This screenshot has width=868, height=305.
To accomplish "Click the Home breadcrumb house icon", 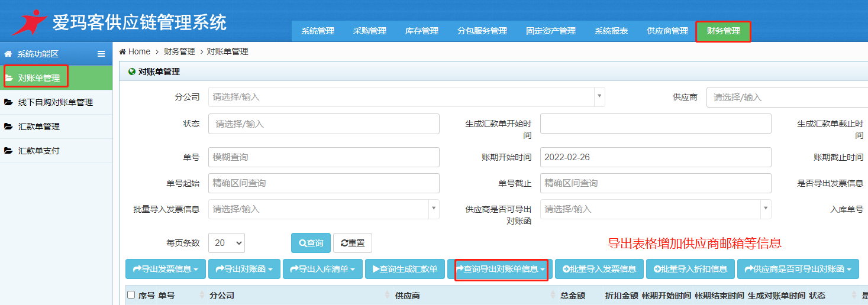I will click(x=122, y=51).
